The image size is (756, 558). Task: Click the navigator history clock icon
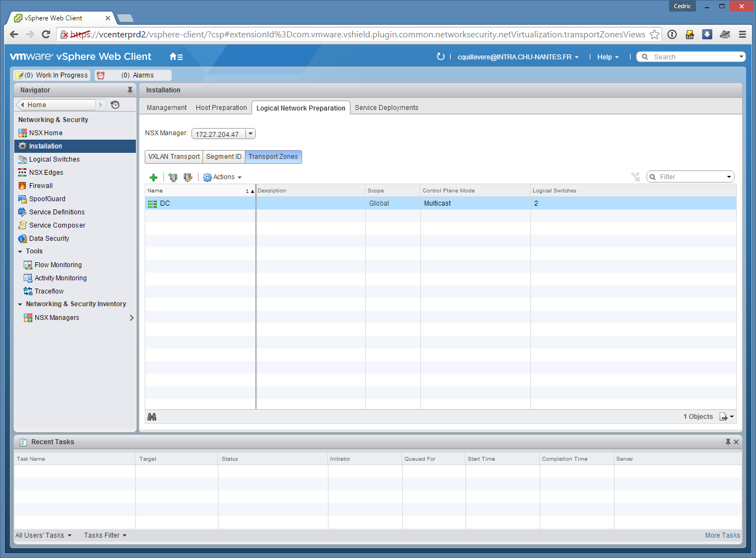pos(115,105)
